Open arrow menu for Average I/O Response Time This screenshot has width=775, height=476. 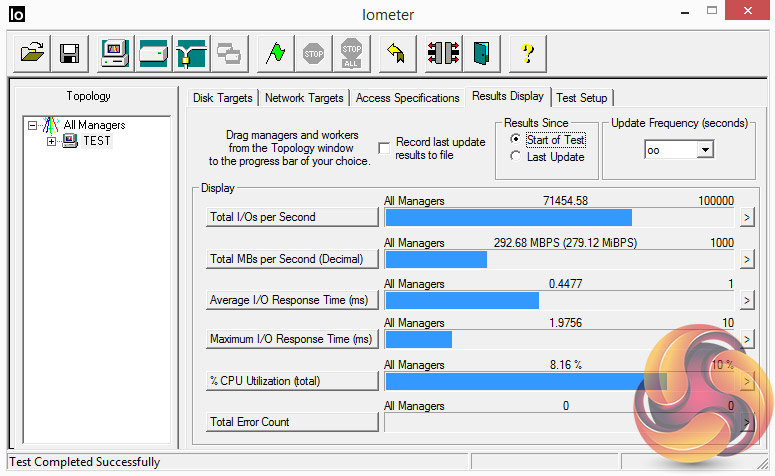pyautogui.click(x=747, y=300)
